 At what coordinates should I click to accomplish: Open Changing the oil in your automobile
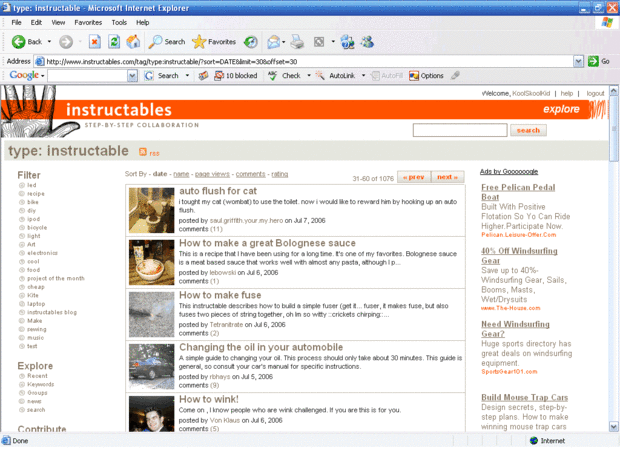pos(261,347)
